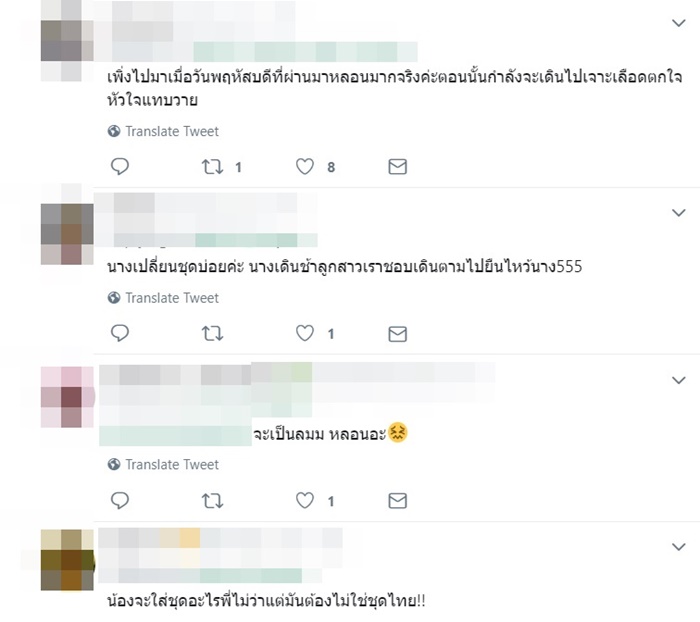
Task: Reply to the tweet with dizzy emoji
Action: [x=120, y=500]
